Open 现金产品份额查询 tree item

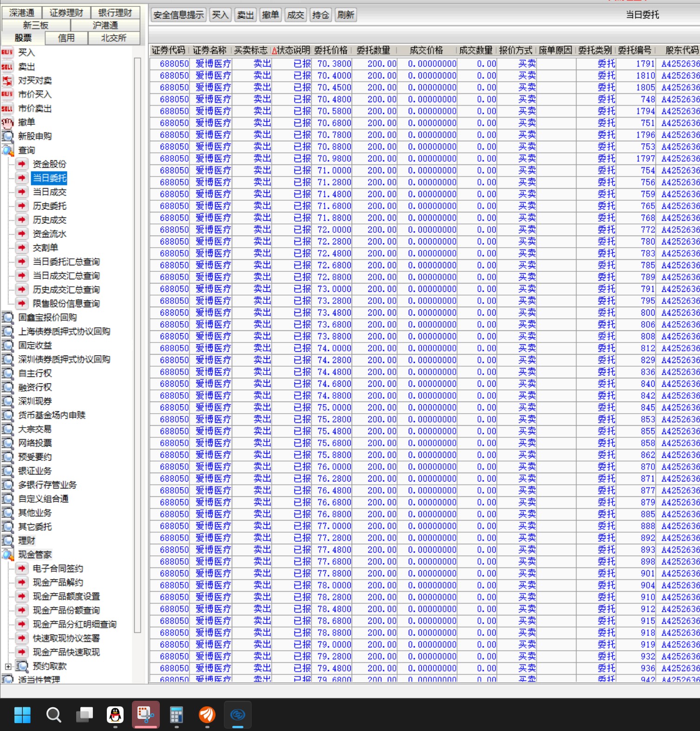pos(66,610)
